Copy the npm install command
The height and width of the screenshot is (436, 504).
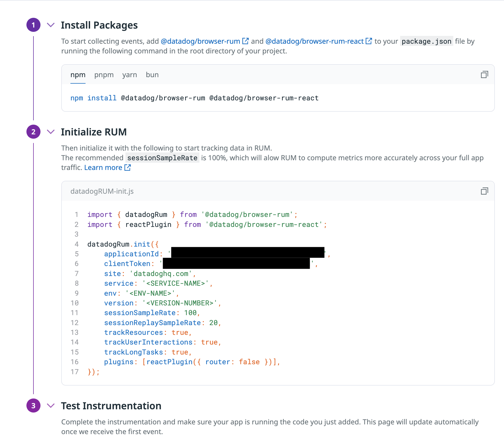coord(484,75)
